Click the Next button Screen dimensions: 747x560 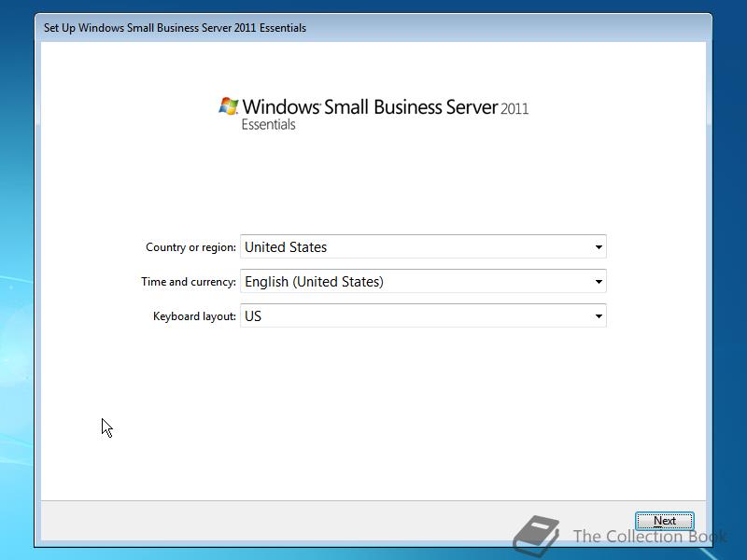(x=664, y=521)
